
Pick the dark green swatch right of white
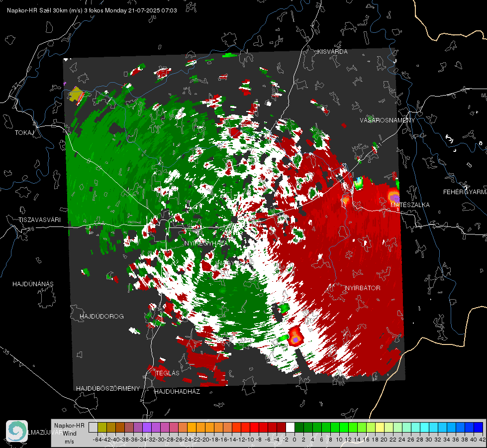coord(299,427)
